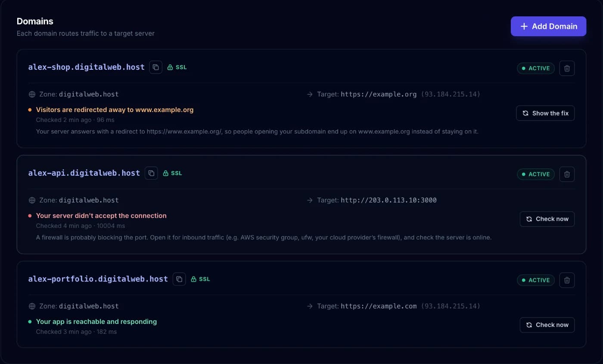Screen dimensions: 603x364
Task: Click target URL http://203.0.113.10:3000
Action: click(x=389, y=200)
